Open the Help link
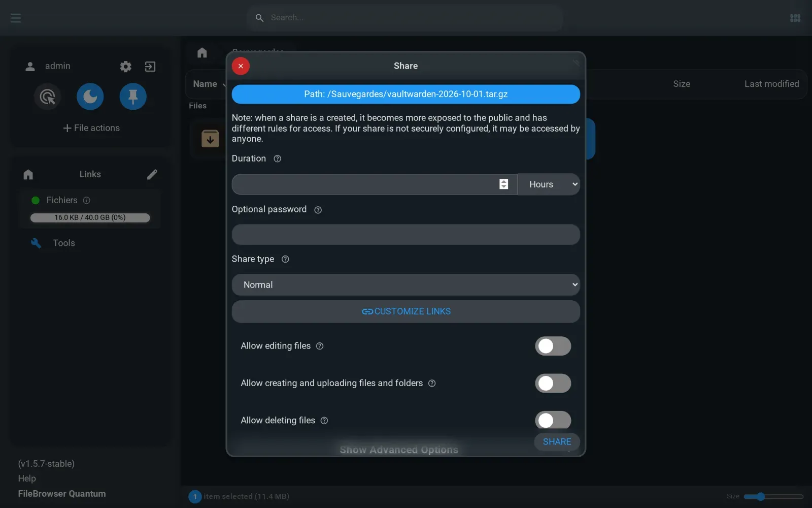 coord(27,479)
